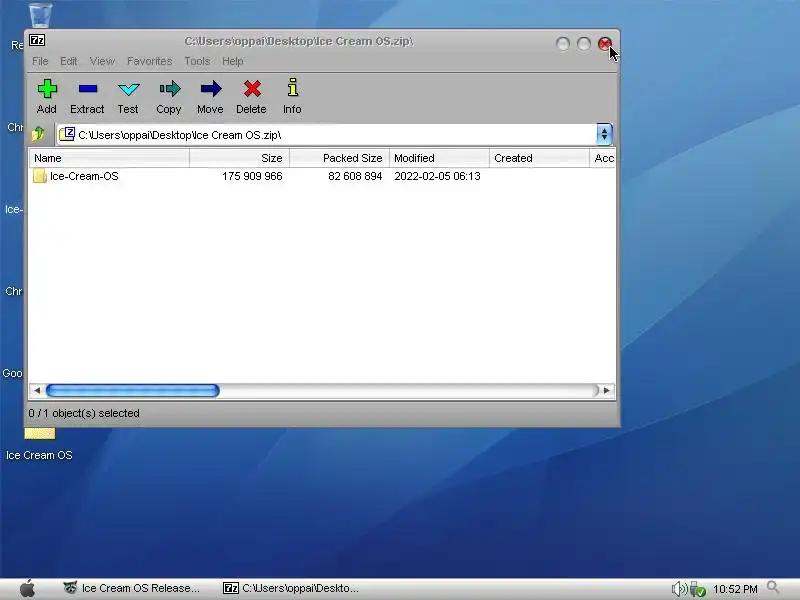Select the Ice Cream OS desktop folder
Image resolution: width=800 pixels, height=600 pixels.
coord(39,444)
